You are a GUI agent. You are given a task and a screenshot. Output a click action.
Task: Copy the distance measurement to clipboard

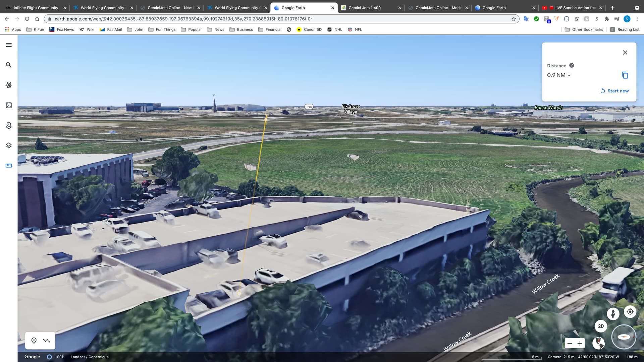tap(625, 75)
